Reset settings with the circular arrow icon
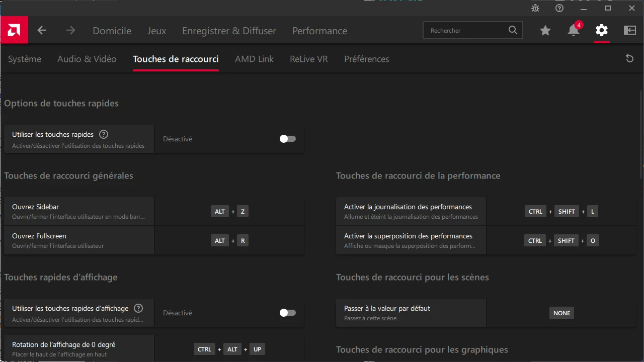 point(629,58)
